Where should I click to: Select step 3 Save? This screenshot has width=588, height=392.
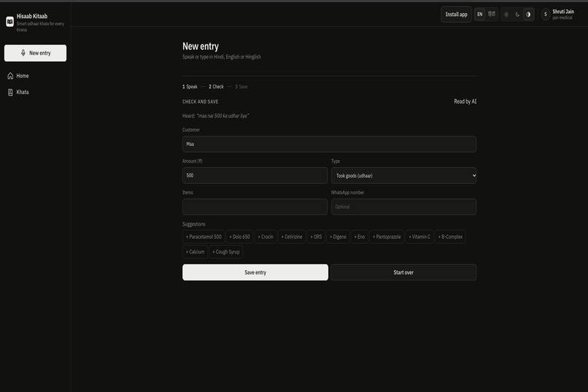coord(241,87)
